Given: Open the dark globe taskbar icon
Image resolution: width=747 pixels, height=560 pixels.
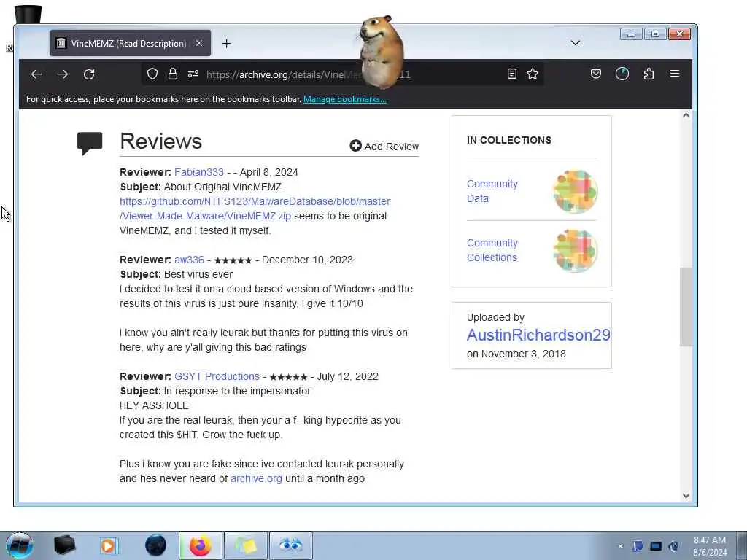Looking at the screenshot, I should pyautogui.click(x=156, y=545).
